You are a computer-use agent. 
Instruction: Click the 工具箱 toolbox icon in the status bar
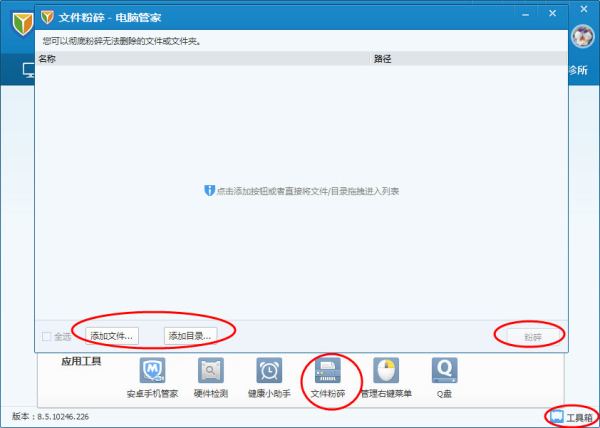[x=557, y=417]
